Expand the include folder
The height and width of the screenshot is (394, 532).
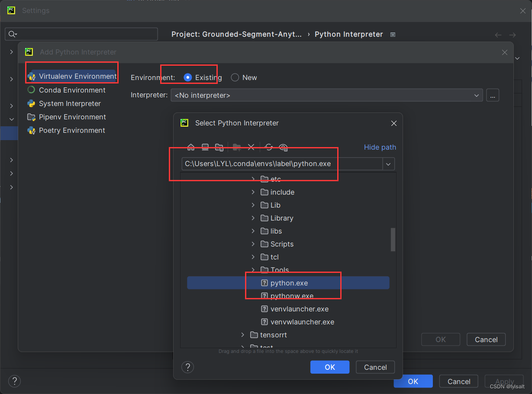tap(253, 192)
